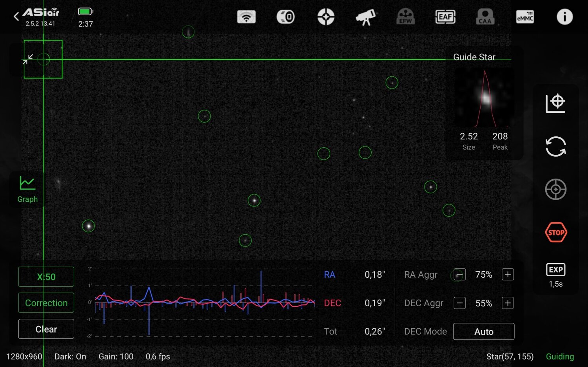Click the 1280x960 resolution text

(x=24, y=356)
